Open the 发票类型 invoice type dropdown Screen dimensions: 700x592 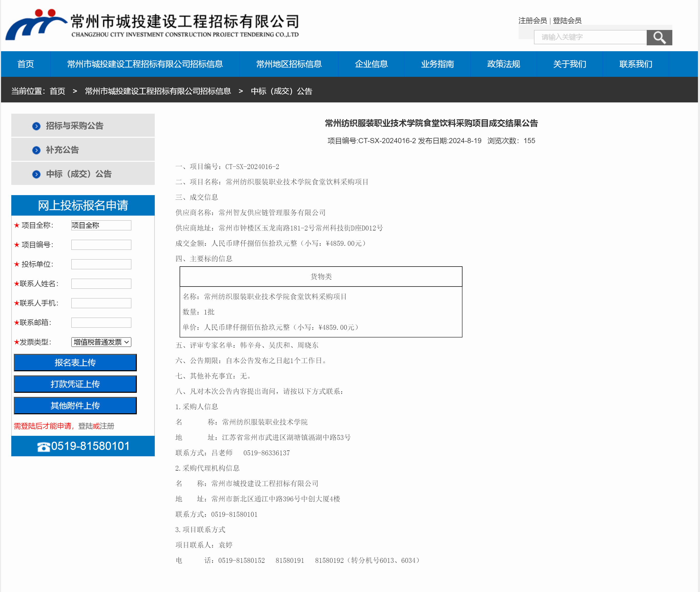coord(101,342)
